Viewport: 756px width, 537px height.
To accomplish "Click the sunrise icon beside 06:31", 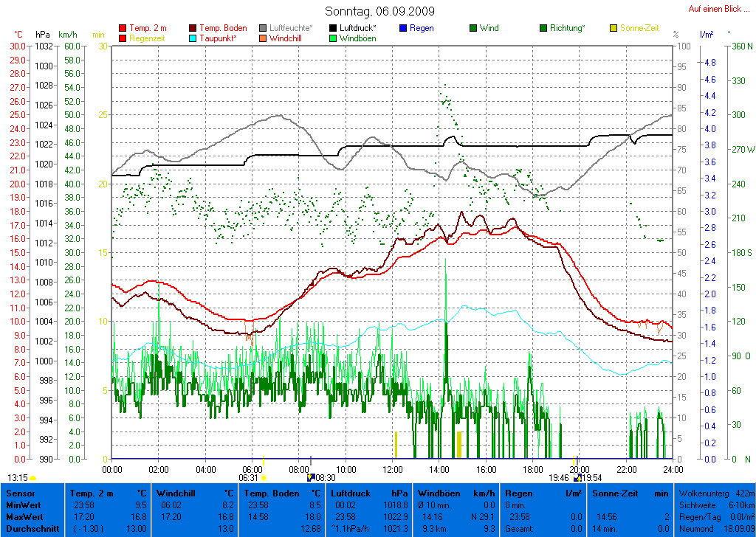I will click(264, 478).
